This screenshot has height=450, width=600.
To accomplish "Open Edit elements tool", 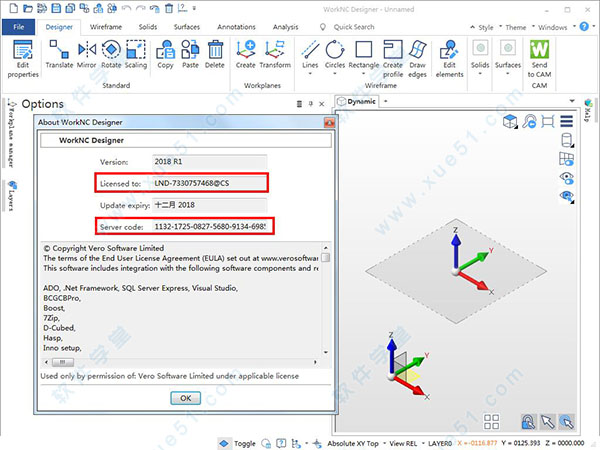I will click(450, 59).
